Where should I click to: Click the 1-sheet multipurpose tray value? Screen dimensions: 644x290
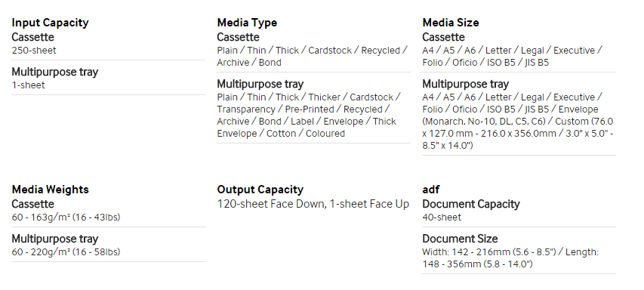coord(29,85)
